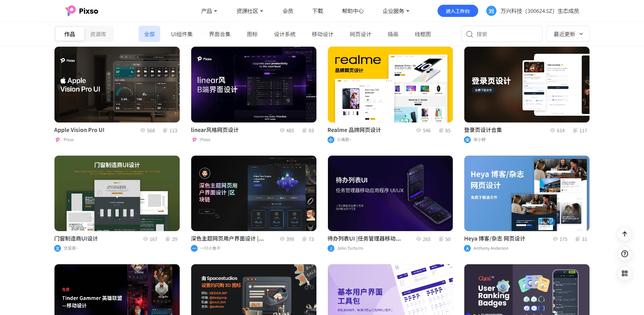Viewport: 644px width, 315px height.
Task: Click views eye icon for Apple Vision Pro UI
Action: (143, 130)
